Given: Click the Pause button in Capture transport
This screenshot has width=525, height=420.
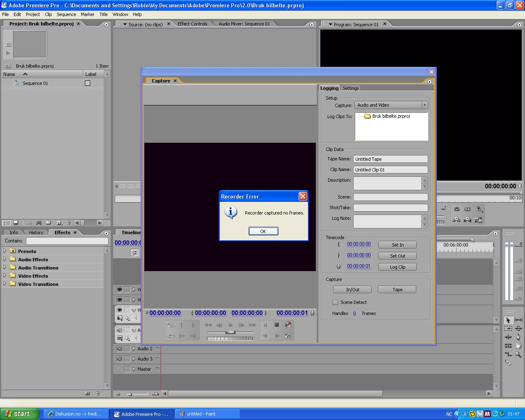Looking at the screenshot, I should coord(265,325).
